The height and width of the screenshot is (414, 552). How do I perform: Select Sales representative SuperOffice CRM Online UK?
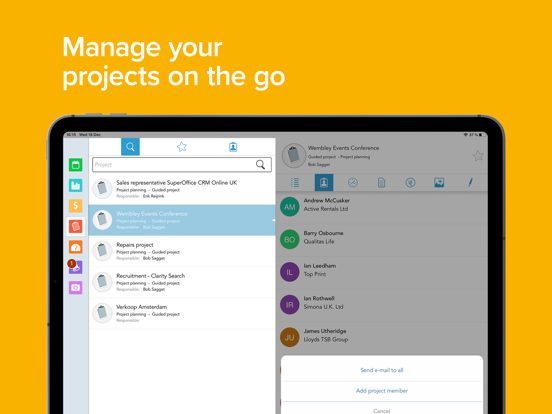[182, 189]
